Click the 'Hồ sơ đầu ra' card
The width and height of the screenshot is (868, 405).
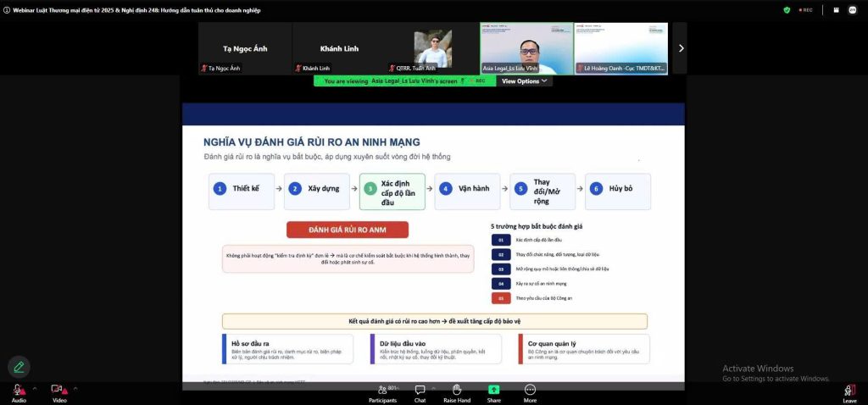click(x=287, y=349)
